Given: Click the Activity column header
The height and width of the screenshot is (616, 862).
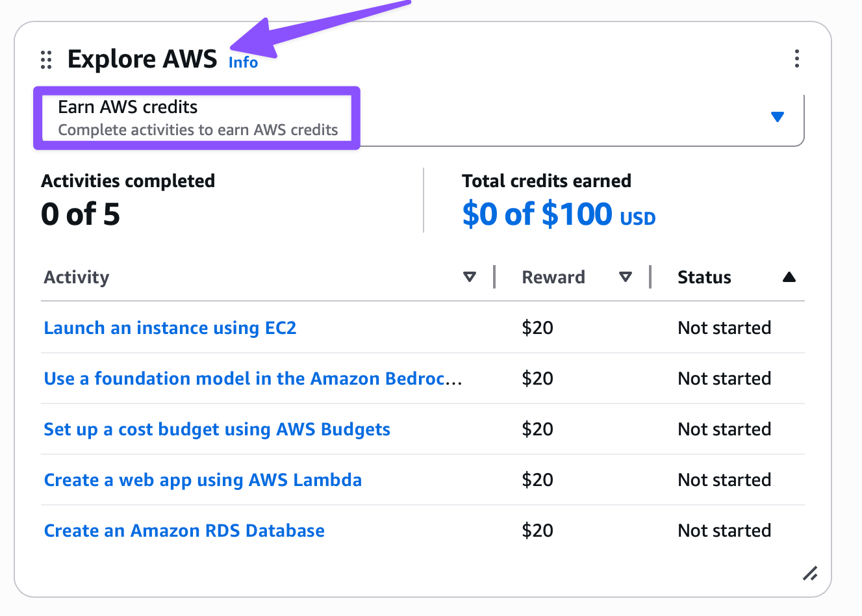Looking at the screenshot, I should pos(77,277).
